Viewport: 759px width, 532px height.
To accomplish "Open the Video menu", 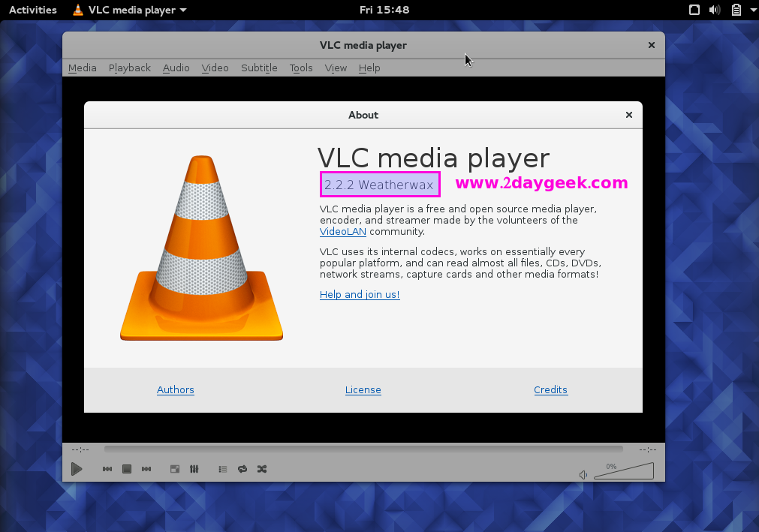I will pos(215,68).
